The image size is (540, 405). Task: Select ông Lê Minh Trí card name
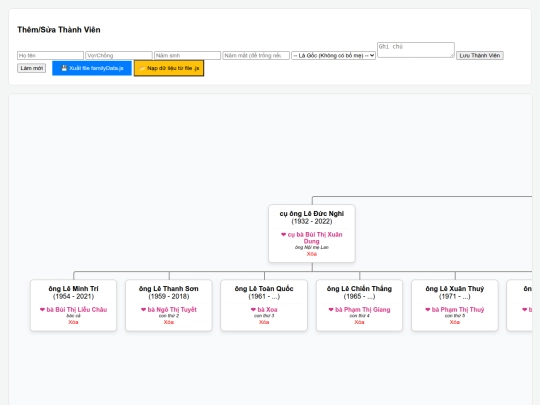click(73, 289)
